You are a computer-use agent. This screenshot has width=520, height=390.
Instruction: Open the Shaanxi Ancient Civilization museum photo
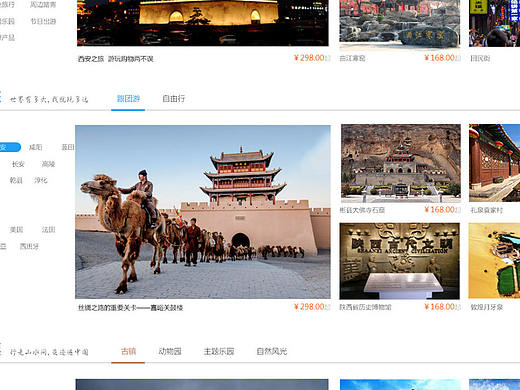click(x=400, y=261)
